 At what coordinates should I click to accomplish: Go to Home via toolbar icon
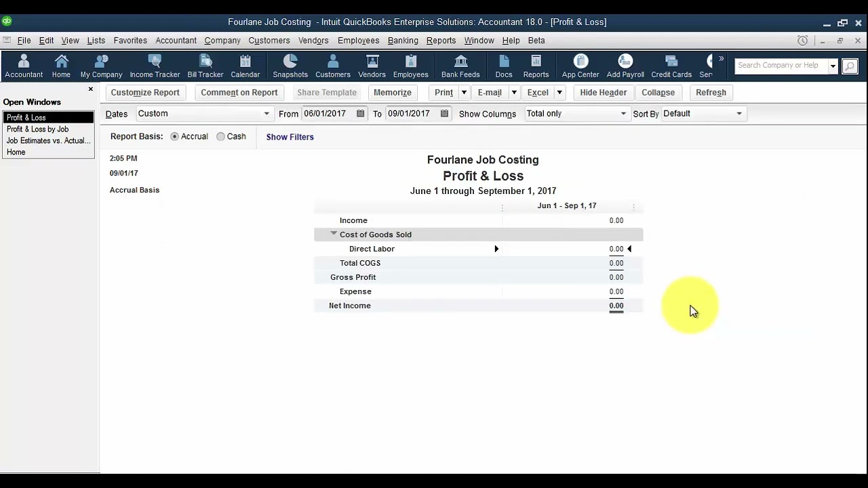tap(61, 66)
